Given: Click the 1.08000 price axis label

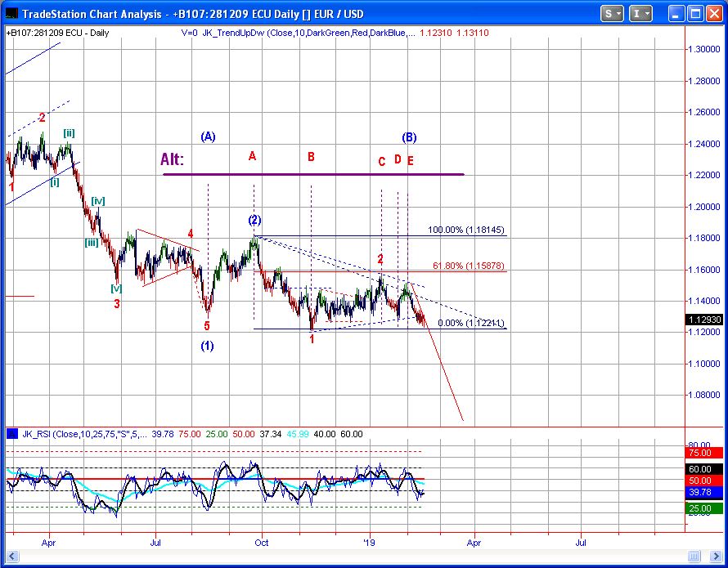Looking at the screenshot, I should tap(704, 395).
